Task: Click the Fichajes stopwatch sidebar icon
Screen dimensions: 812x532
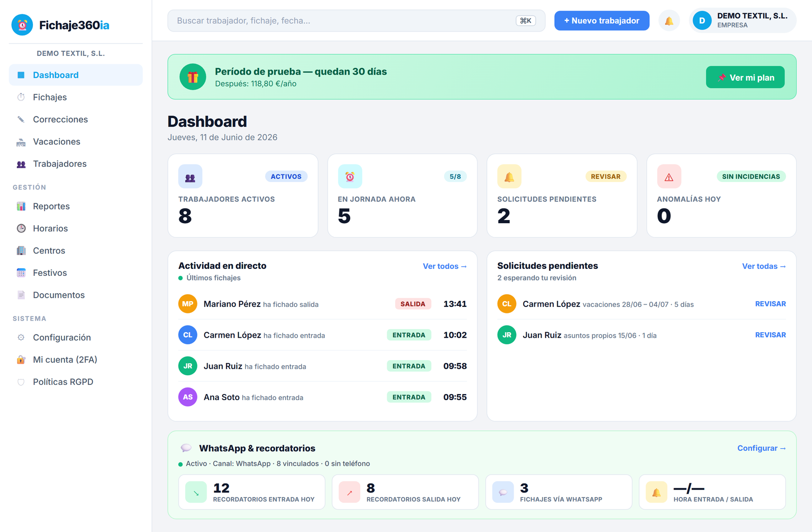Action: pyautogui.click(x=21, y=97)
